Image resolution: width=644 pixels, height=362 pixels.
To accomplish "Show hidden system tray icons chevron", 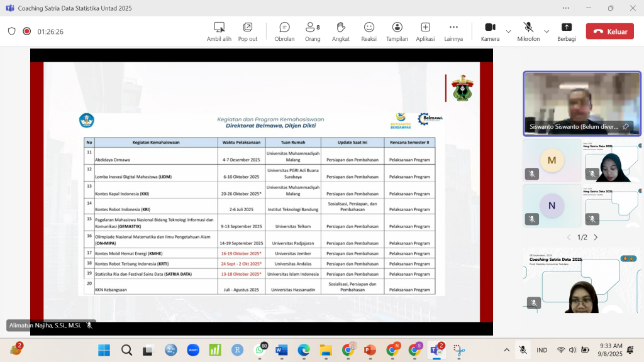I will click(506, 350).
